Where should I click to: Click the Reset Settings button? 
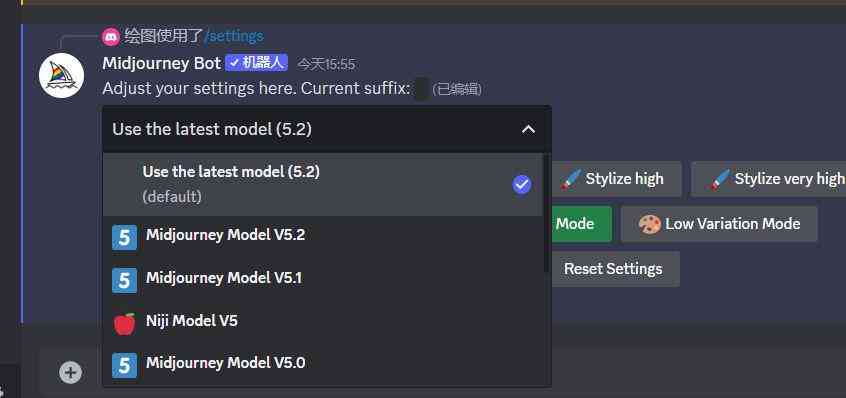(x=613, y=269)
